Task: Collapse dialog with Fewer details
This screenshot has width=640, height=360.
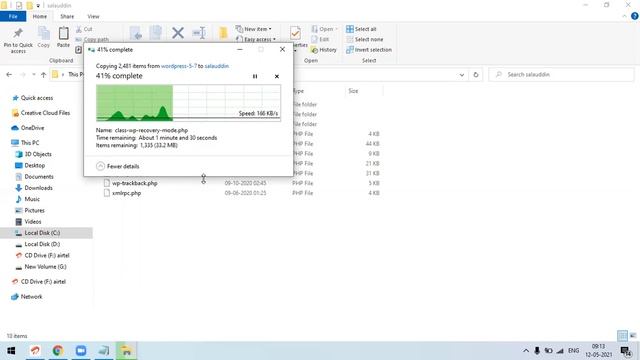Action: (118, 166)
